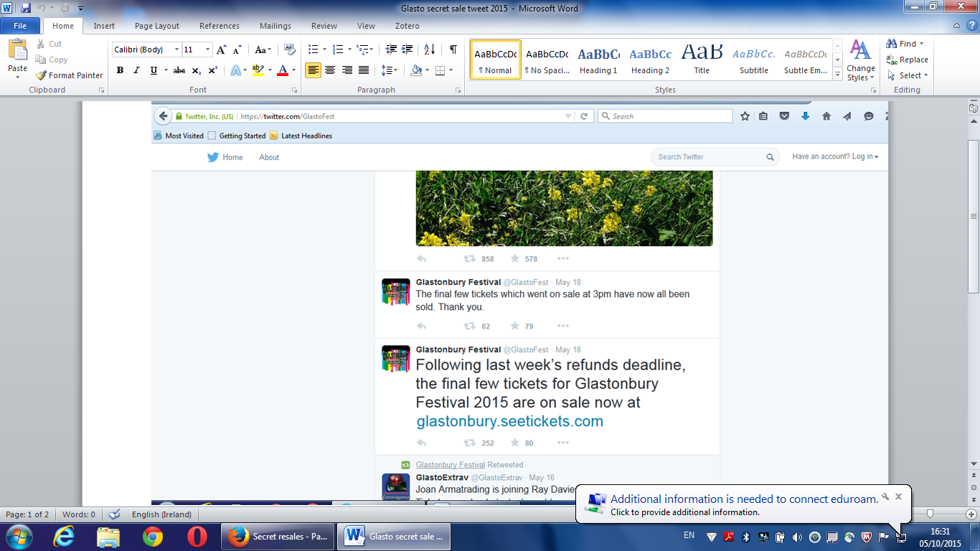Viewport: 980px width, 551px height.
Task: Click Decrease Indent icon
Action: (391, 50)
